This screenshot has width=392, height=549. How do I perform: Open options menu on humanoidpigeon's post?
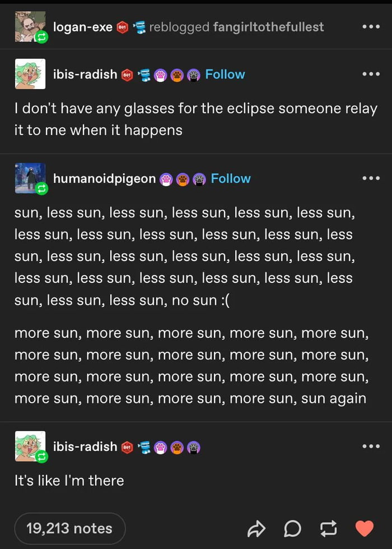coord(371,178)
